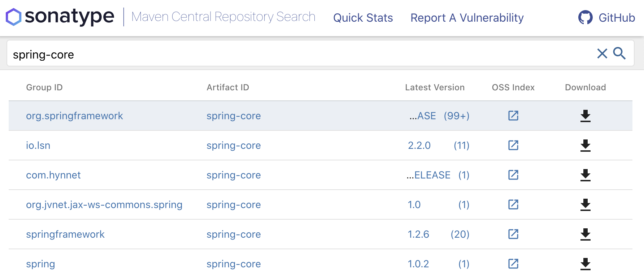Open spring-core artifact in org.springframework row
Screen dimensions: 644x276
[234, 116]
